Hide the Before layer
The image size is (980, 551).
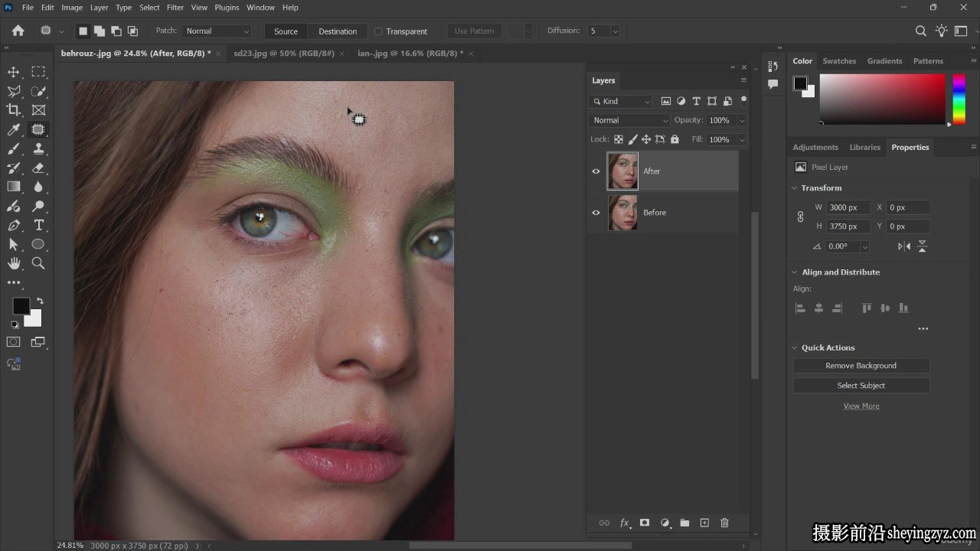coord(596,213)
